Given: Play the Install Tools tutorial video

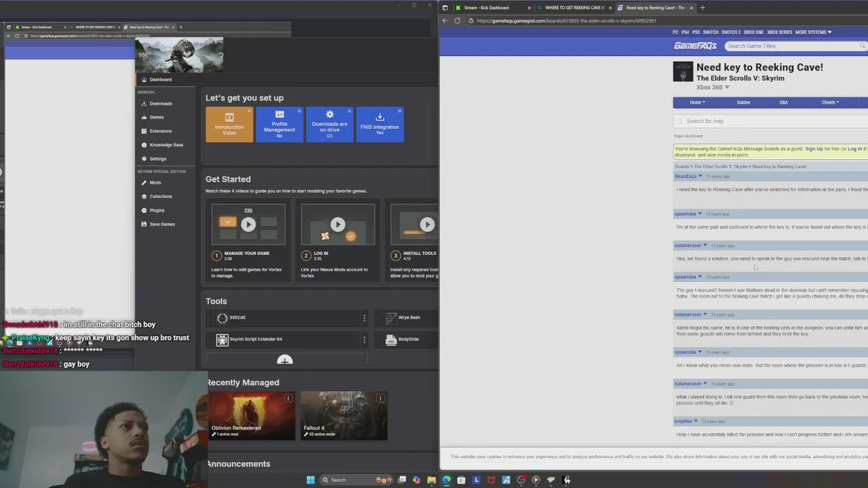Looking at the screenshot, I should click(x=427, y=225).
